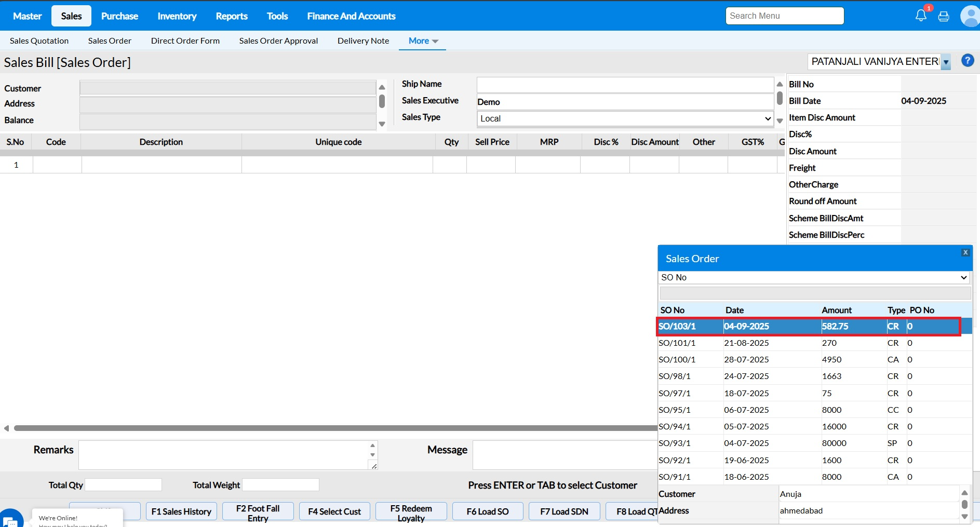This screenshot has width=980, height=527.
Task: Expand the More submenu dropdown
Action: [423, 41]
